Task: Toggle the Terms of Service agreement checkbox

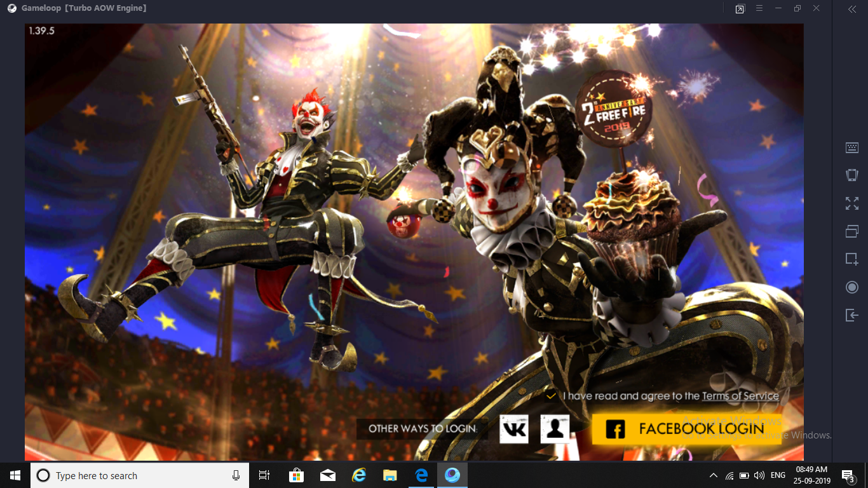Action: coord(552,395)
